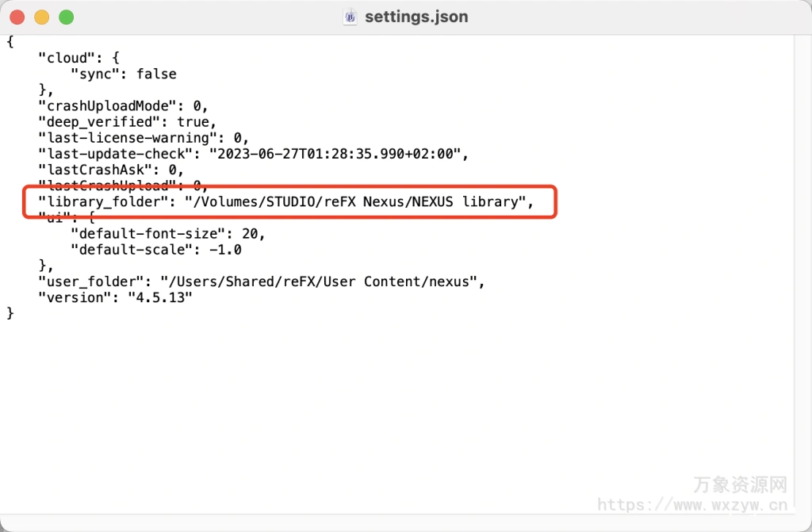Screen dimensions: 812x532
Task: Click the /Volumes/STUDIO library path value
Action: pos(355,202)
